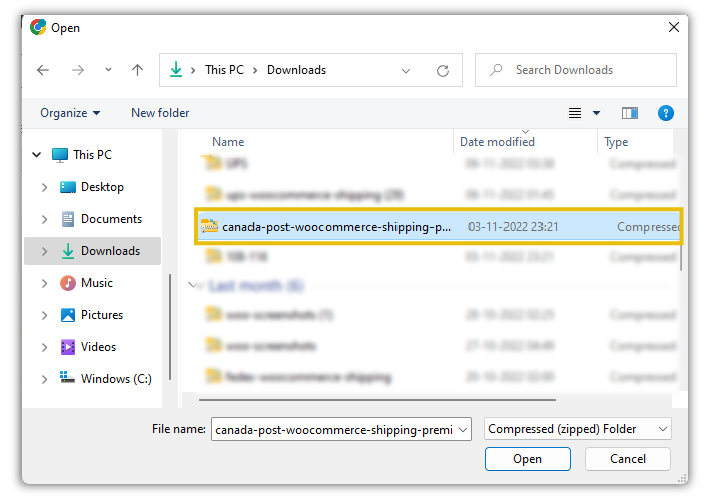Click the File name input field
Viewport: 706px width, 499px height.
click(334, 429)
